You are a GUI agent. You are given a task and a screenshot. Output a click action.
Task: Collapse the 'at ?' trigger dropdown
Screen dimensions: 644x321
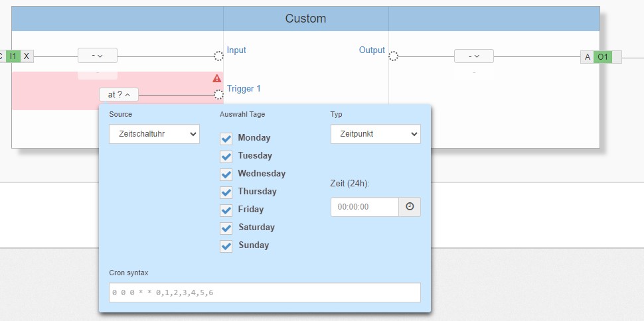pyautogui.click(x=119, y=95)
